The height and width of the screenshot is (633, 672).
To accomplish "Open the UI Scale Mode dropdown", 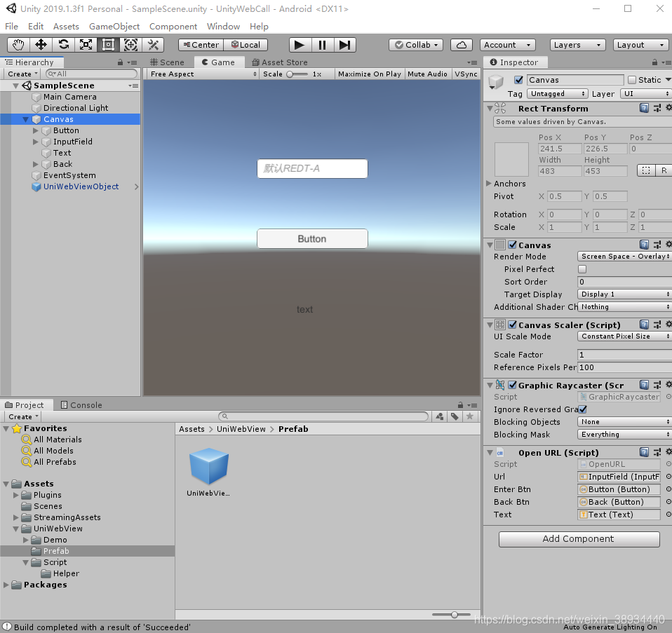I will (x=623, y=336).
